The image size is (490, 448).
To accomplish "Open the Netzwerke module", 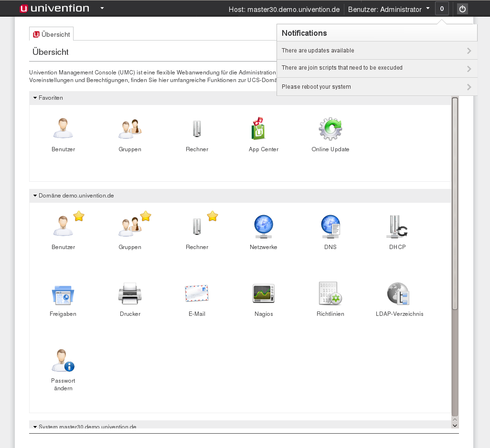I will 263,228.
